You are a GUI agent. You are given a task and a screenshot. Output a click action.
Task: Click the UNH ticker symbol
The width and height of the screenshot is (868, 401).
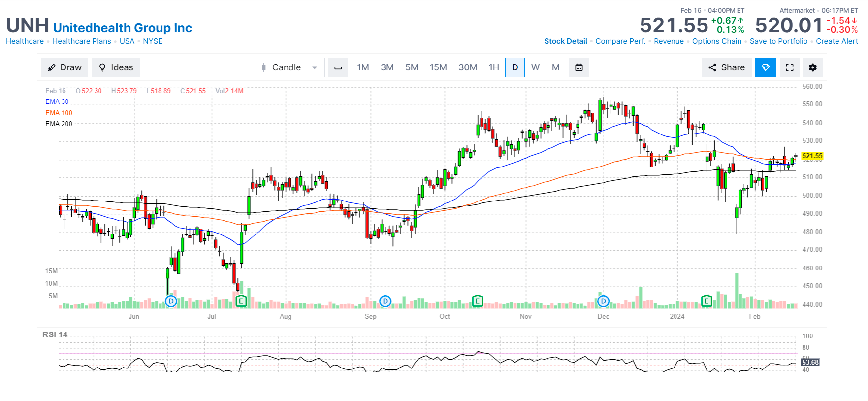[x=28, y=25]
